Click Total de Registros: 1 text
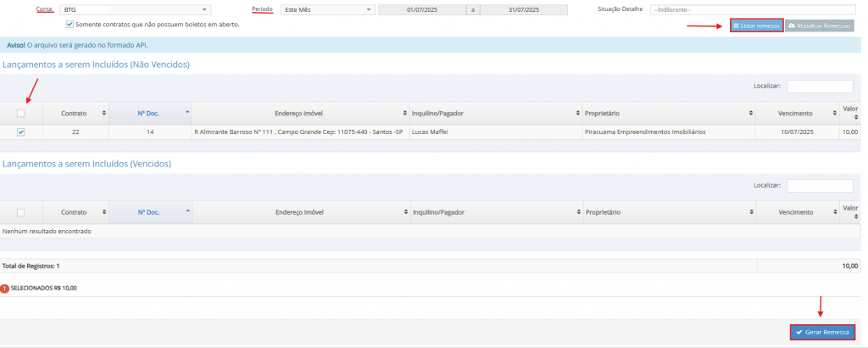868x348 pixels. [x=31, y=266]
